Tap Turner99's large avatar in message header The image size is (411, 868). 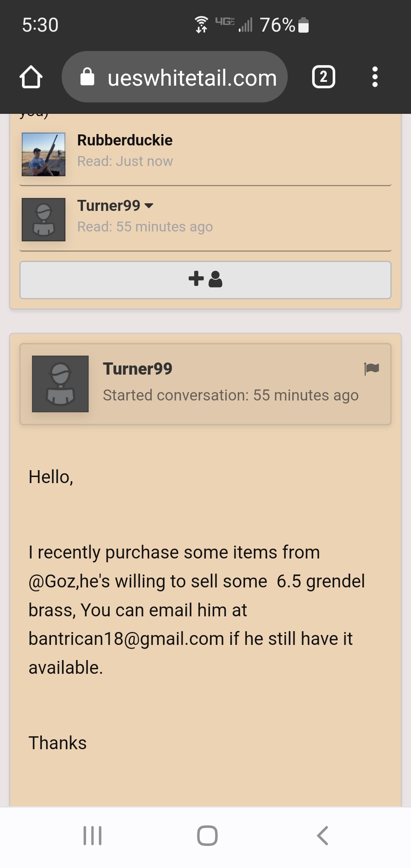tap(60, 384)
